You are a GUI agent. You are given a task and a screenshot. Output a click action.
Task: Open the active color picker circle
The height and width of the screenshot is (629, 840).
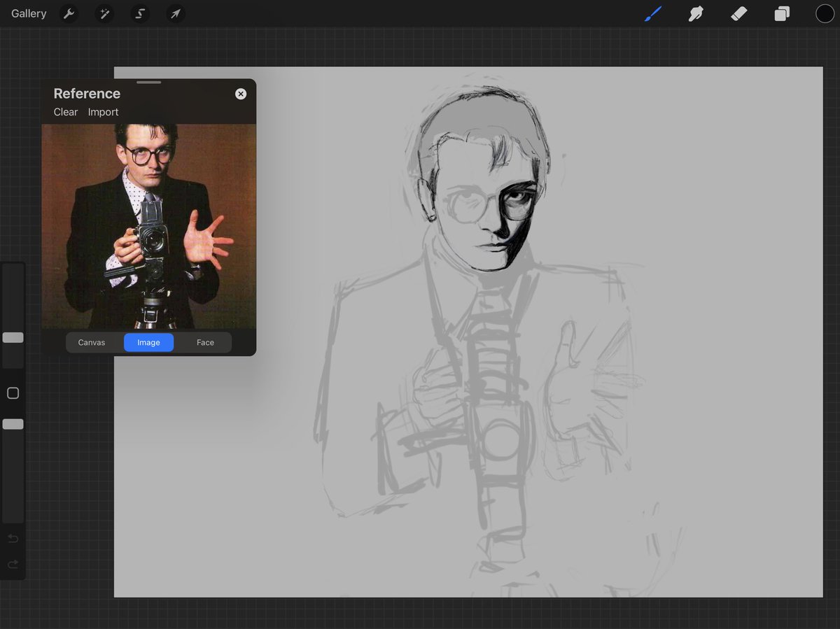coord(825,13)
